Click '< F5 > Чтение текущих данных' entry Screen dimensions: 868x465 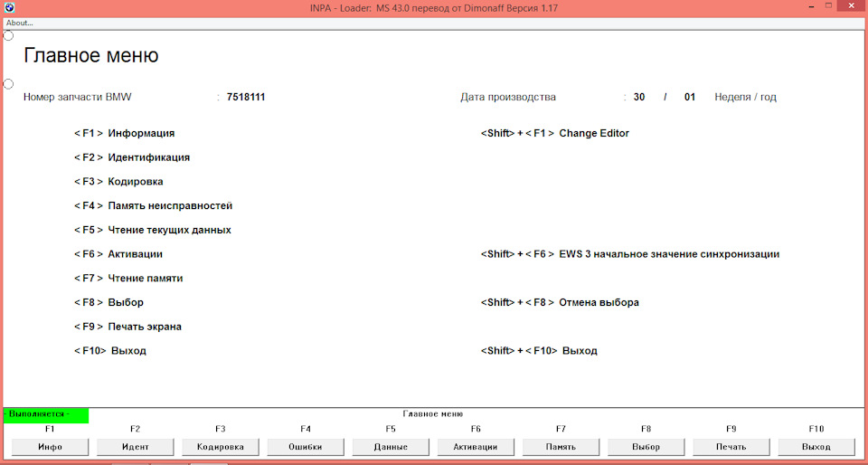pyautogui.click(x=153, y=230)
